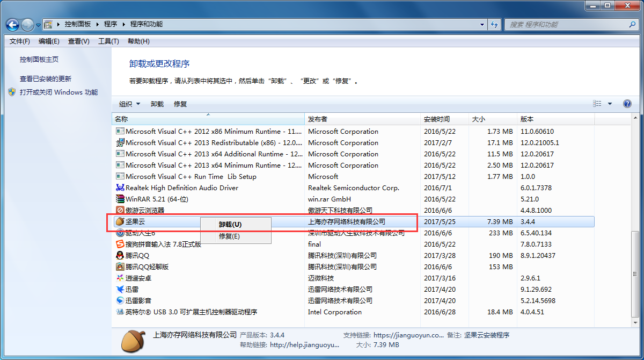This screenshot has width=644, height=360.
Task: Sort by the 名称 column header
Action: 208,119
